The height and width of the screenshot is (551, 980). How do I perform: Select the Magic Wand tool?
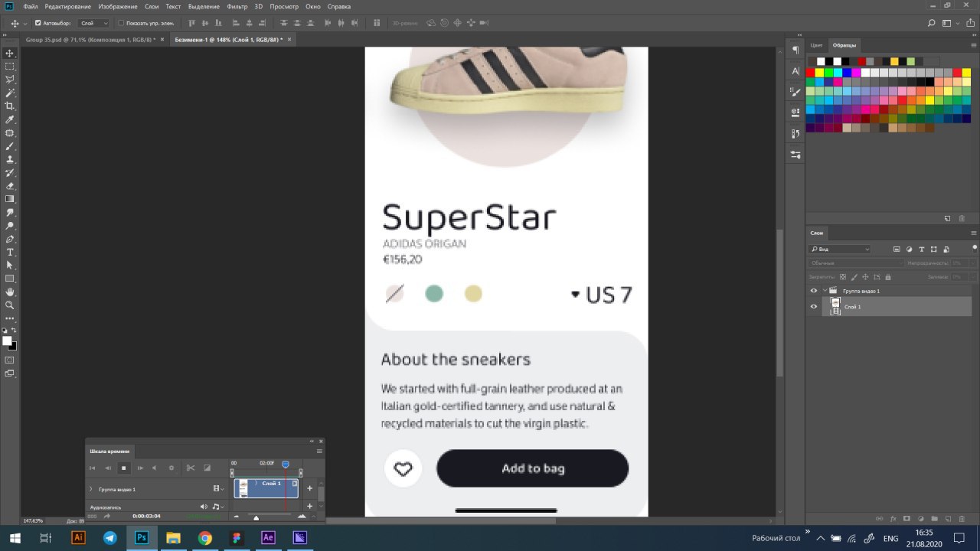point(10,93)
